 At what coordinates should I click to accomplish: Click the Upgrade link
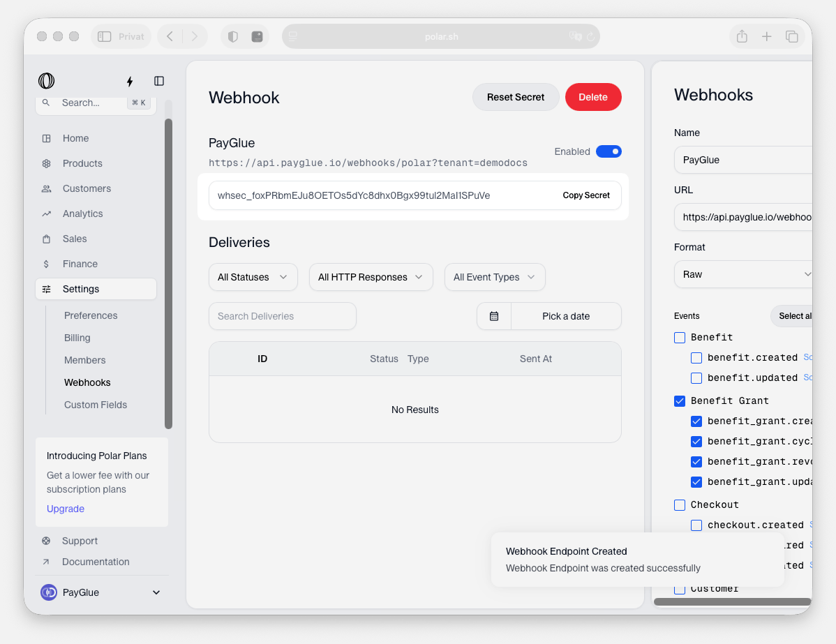point(66,509)
